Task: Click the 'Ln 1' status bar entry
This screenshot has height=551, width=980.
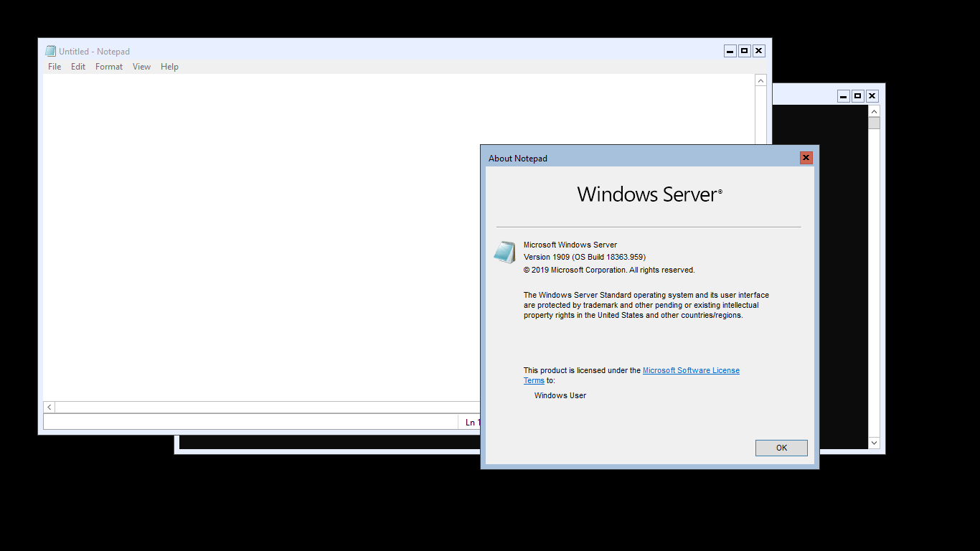Action: tap(473, 423)
